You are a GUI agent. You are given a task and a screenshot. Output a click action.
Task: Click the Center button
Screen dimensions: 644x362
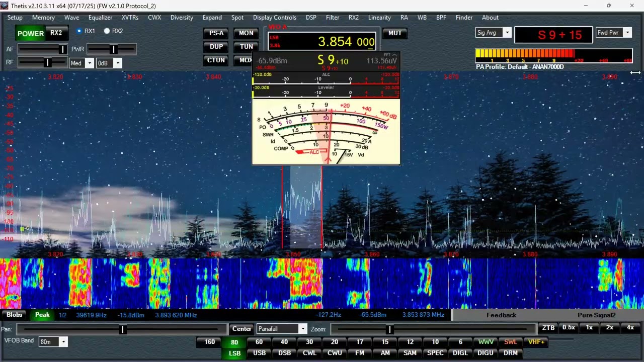pos(242,329)
